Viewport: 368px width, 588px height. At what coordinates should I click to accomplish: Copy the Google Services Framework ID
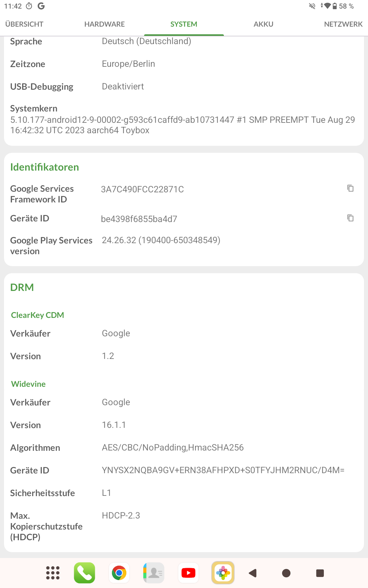(350, 188)
